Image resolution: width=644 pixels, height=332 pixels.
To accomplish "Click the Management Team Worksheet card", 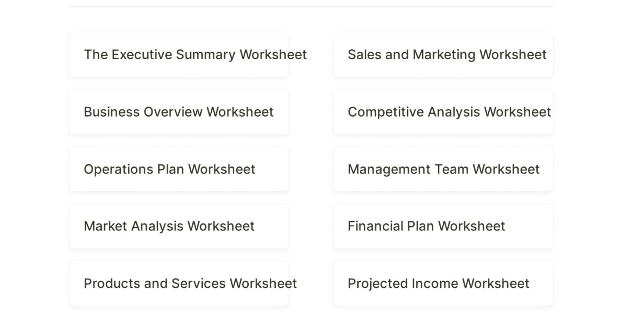I will 443,169.
